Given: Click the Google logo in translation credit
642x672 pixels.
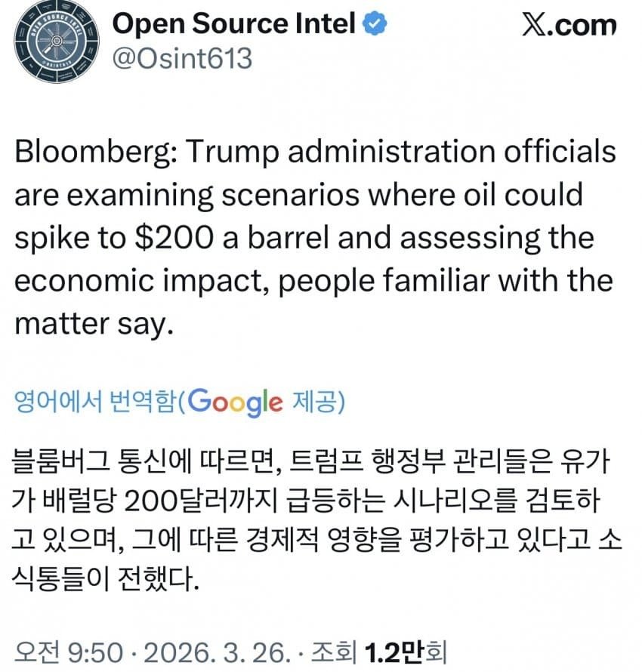Looking at the screenshot, I should 235,402.
